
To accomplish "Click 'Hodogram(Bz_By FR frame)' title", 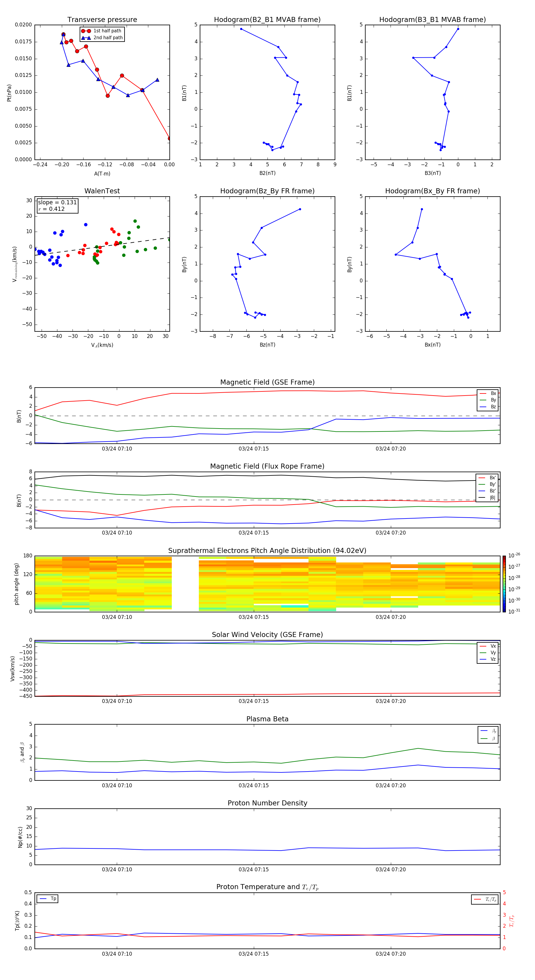I will (267, 191).
